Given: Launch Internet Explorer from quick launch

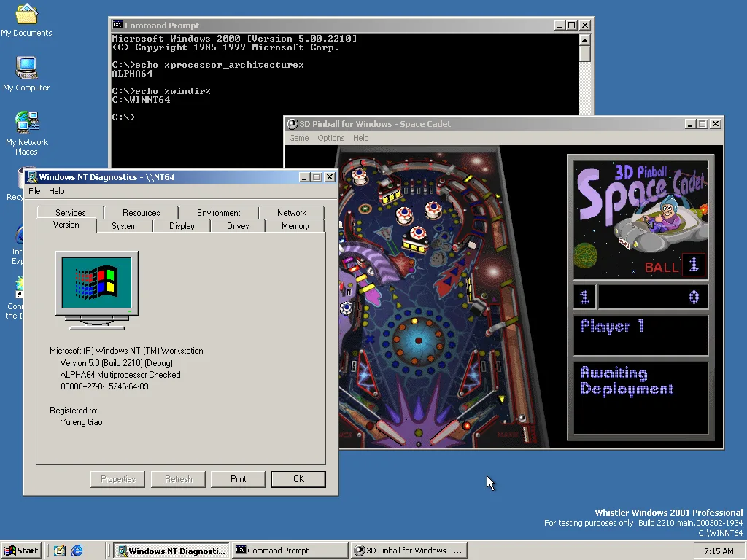Looking at the screenshot, I should tap(77, 551).
